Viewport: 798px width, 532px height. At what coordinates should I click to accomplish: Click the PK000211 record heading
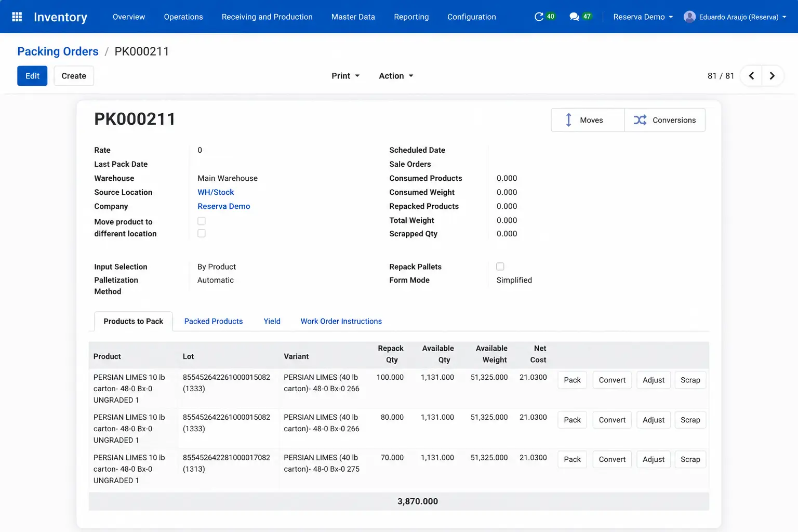point(135,119)
